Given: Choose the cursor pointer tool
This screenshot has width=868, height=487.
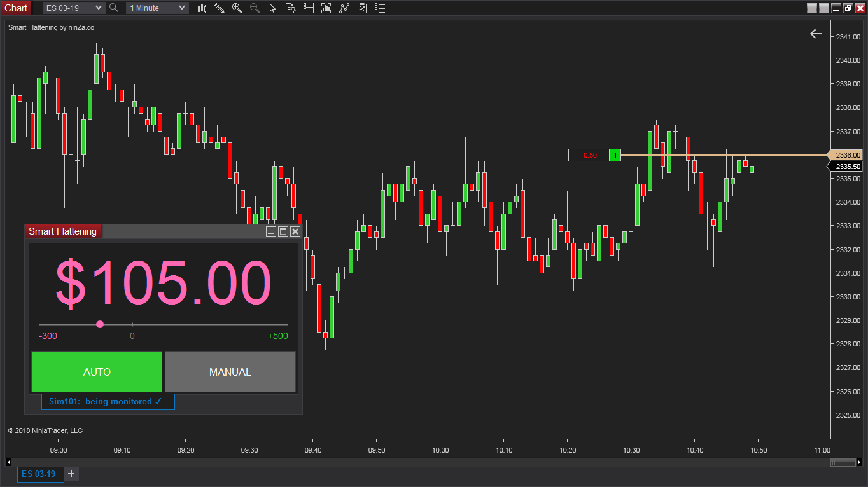Looking at the screenshot, I should (x=272, y=8).
